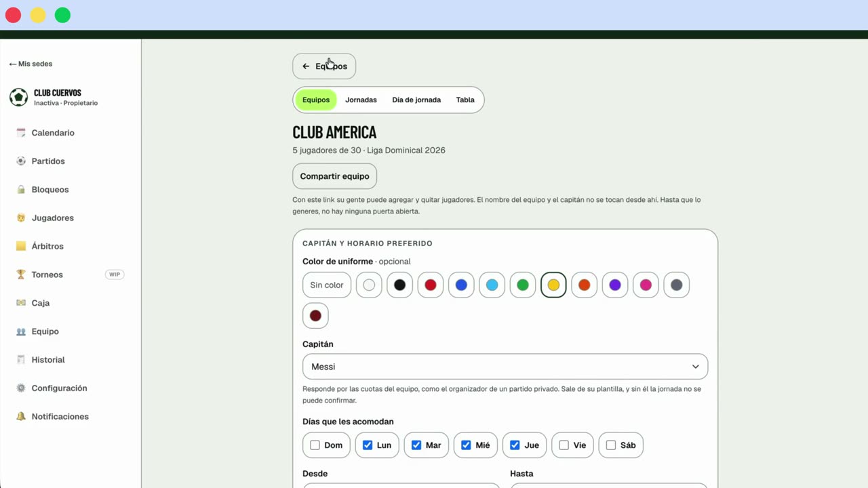This screenshot has height=488, width=868.
Task: Uncheck the Mar day checkbox
Action: coord(416,445)
